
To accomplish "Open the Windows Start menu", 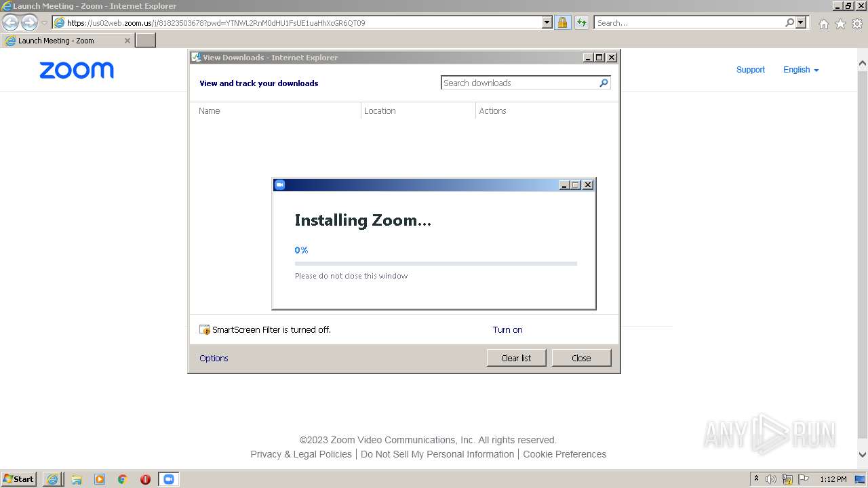I will tap(19, 479).
